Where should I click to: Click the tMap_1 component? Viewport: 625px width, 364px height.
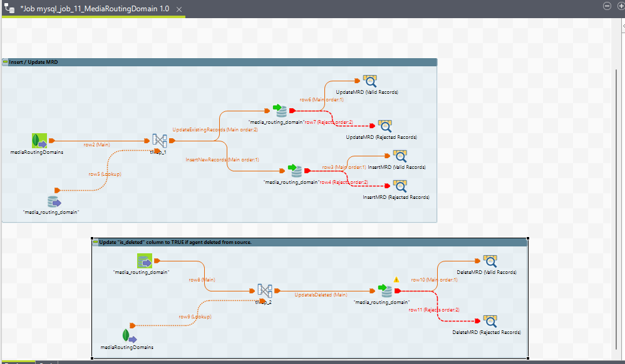click(158, 141)
